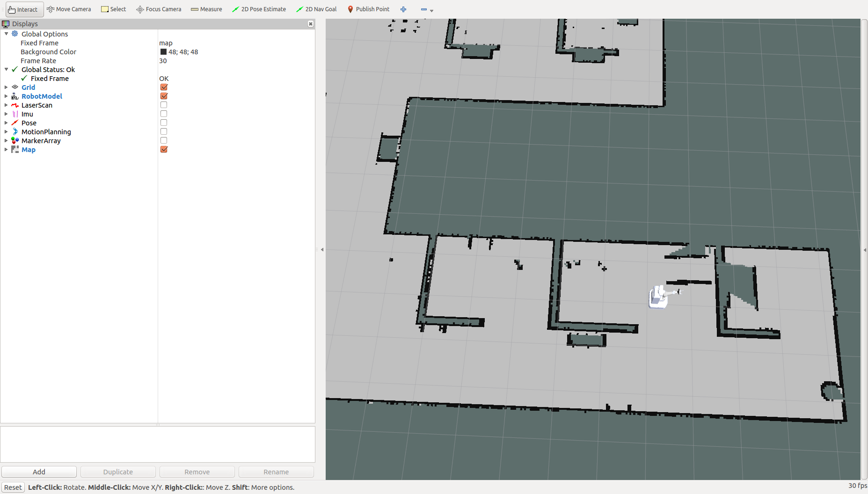Pick the 2D Pose Estimate tool
The image size is (868, 494).
tap(259, 9)
